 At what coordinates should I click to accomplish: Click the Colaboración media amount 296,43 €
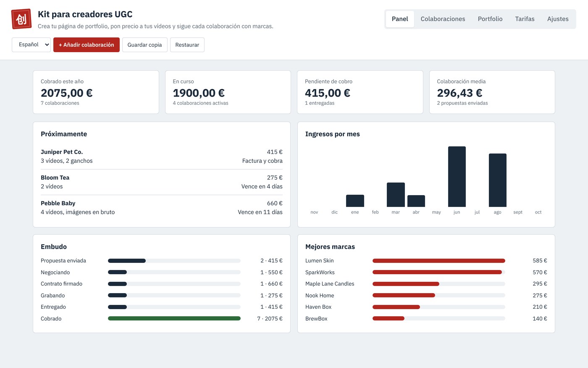coord(459,93)
